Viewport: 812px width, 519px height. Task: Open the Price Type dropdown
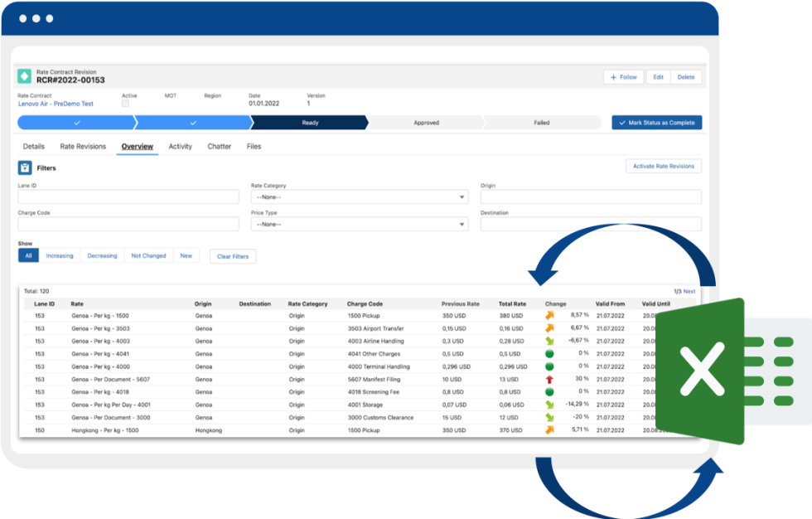(x=462, y=223)
